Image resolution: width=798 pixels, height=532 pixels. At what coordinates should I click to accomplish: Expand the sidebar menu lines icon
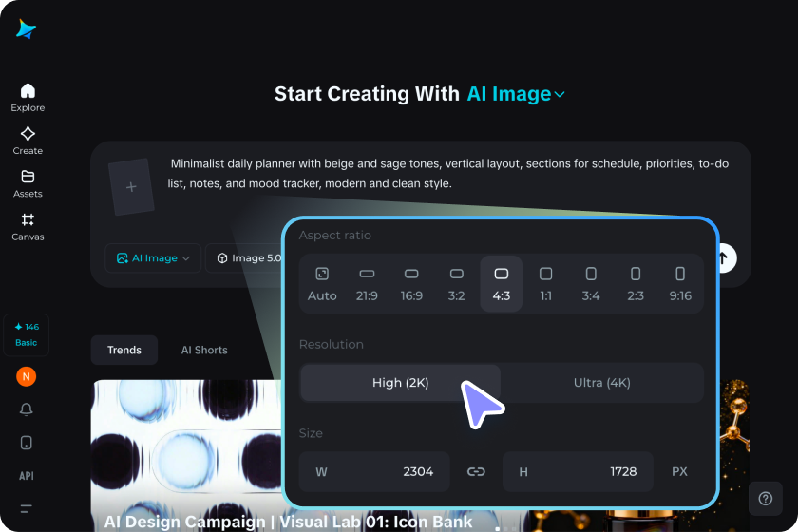pos(26,508)
